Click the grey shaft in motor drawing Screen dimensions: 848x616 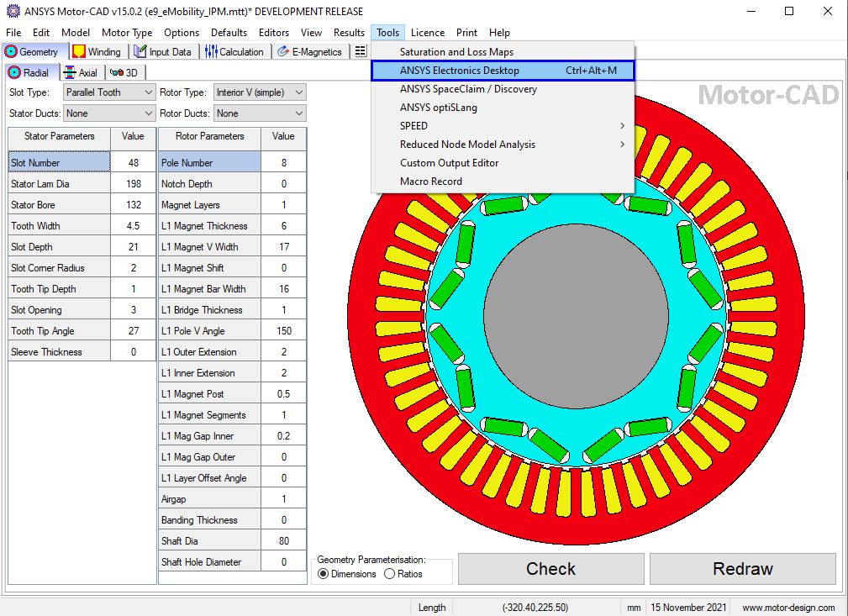pos(577,316)
